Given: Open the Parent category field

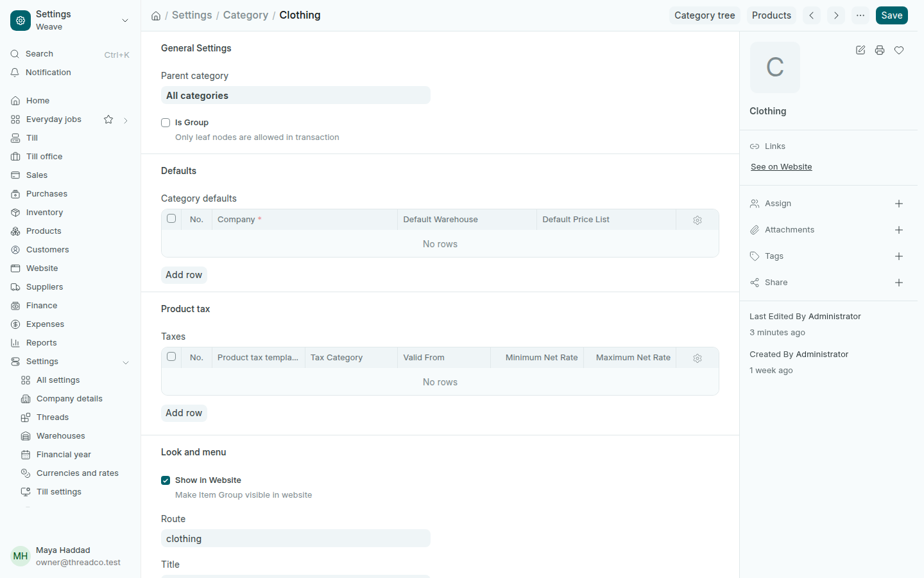Looking at the screenshot, I should pos(296,96).
